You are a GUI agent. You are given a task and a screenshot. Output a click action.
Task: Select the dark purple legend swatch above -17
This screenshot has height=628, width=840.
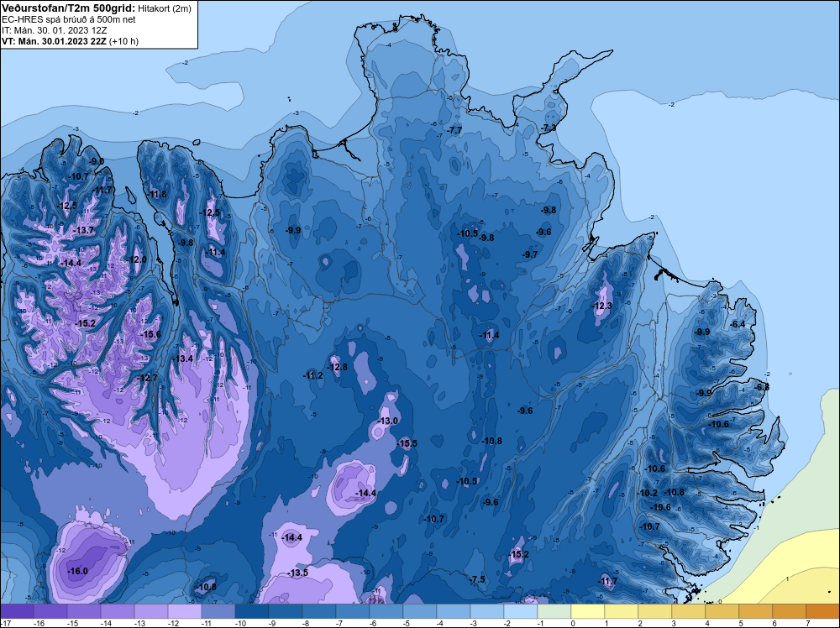pyautogui.click(x=17, y=611)
